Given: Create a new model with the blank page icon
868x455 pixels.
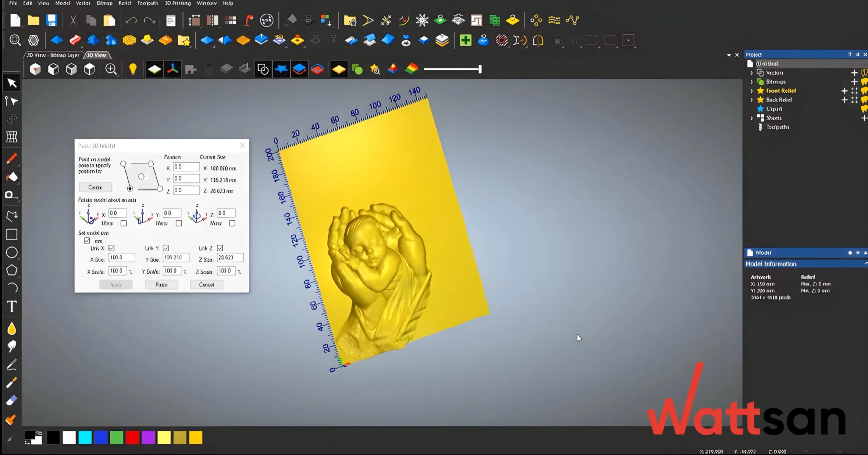Looking at the screenshot, I should point(15,20).
